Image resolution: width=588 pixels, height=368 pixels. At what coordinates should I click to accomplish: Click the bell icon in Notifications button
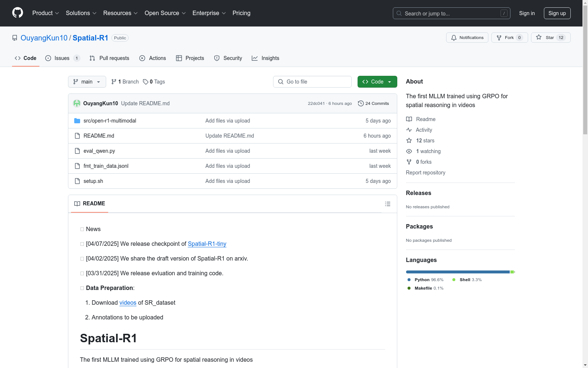(454, 38)
